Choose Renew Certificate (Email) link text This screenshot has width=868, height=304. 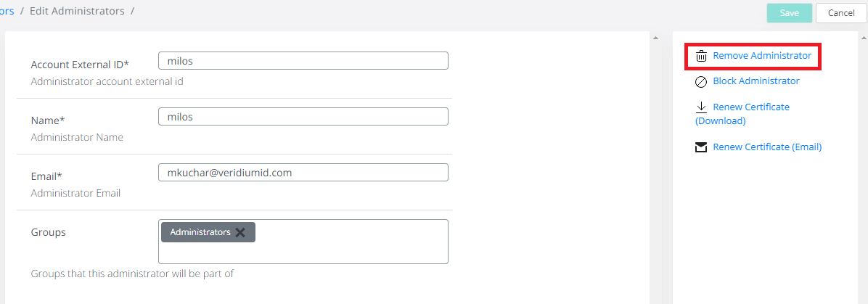click(767, 147)
